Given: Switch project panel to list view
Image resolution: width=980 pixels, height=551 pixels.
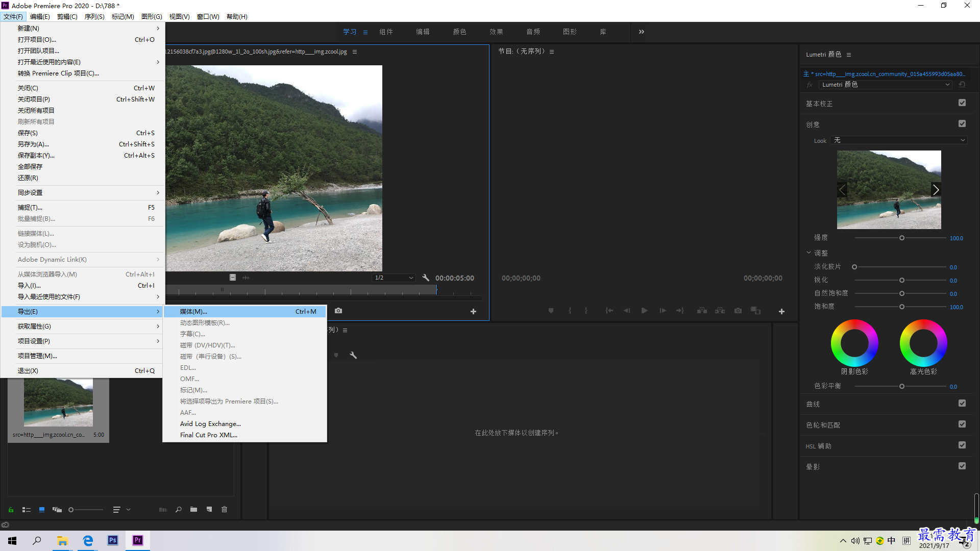Looking at the screenshot, I should click(27, 510).
